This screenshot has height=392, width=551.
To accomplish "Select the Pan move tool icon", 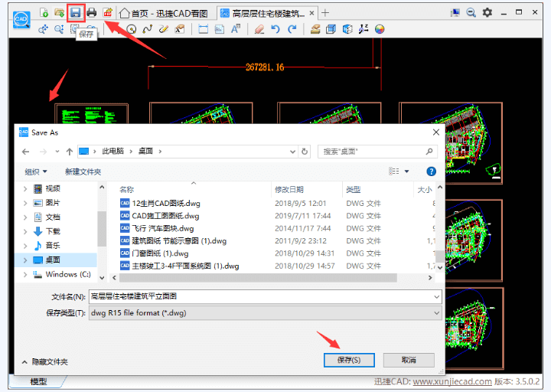I will pos(43,29).
